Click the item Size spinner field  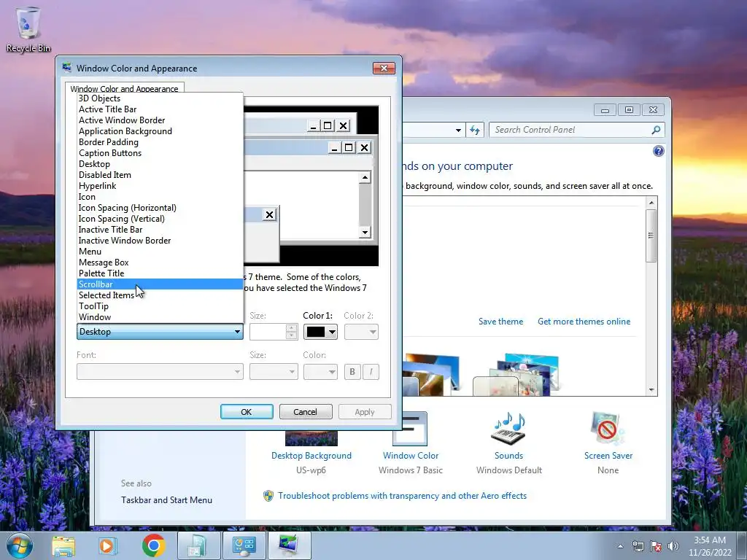[x=274, y=332]
